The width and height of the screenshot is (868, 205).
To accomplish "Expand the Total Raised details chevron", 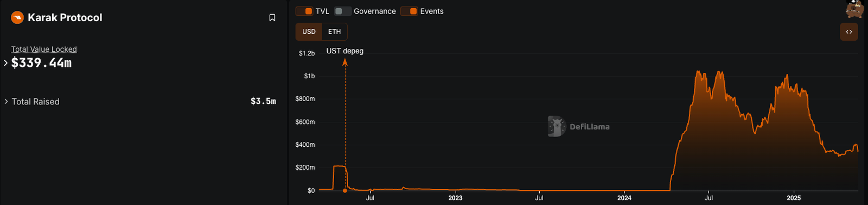I will (x=6, y=102).
